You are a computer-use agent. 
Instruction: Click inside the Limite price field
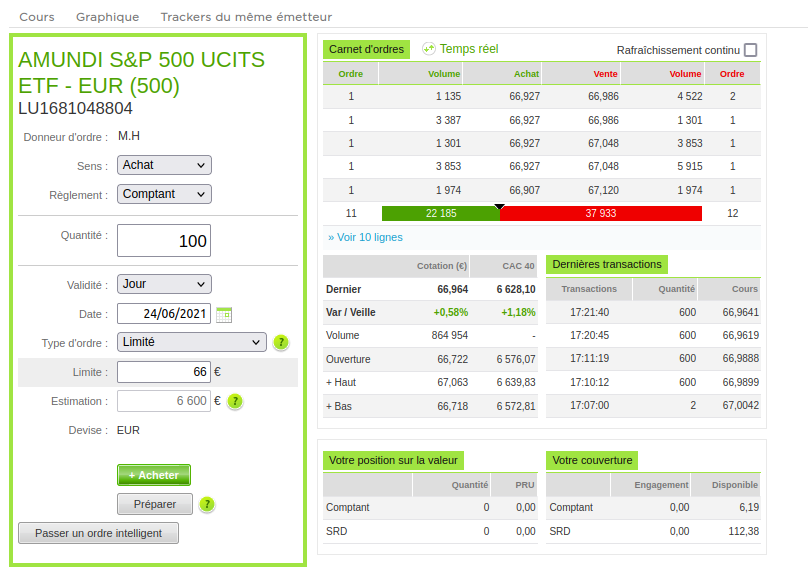click(x=162, y=372)
